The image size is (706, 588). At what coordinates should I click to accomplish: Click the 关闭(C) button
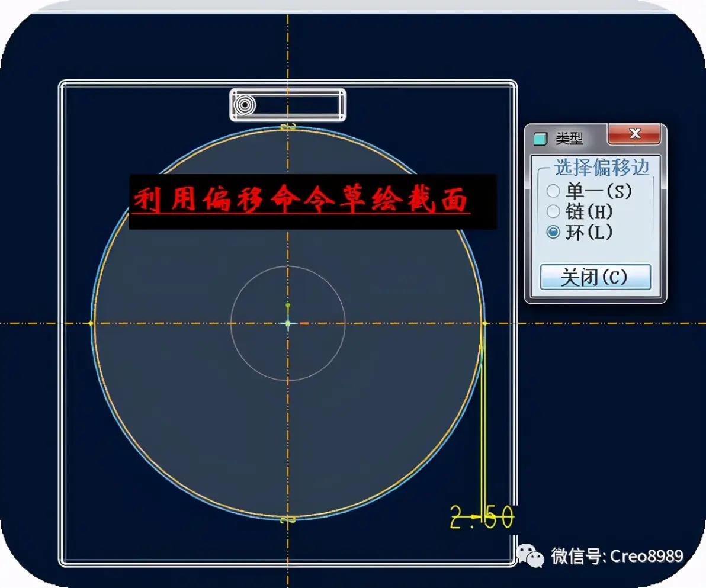tap(595, 277)
